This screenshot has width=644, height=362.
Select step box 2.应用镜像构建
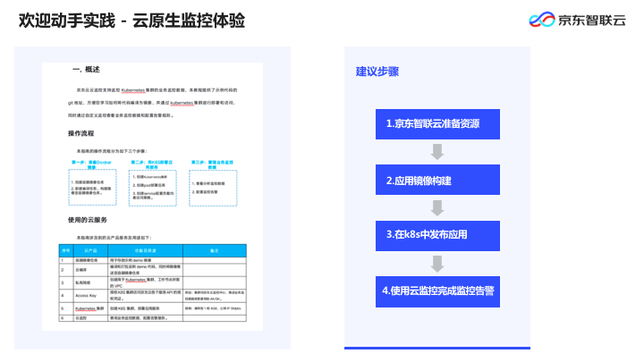437,180
